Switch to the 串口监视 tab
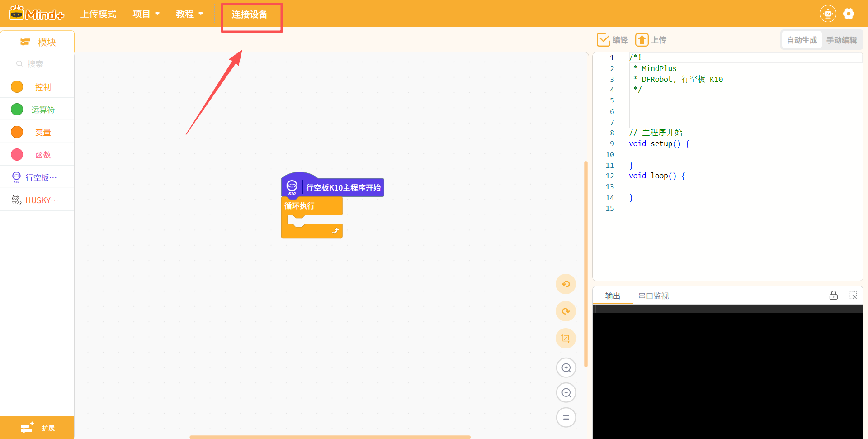This screenshot has height=439, width=868. coord(653,296)
